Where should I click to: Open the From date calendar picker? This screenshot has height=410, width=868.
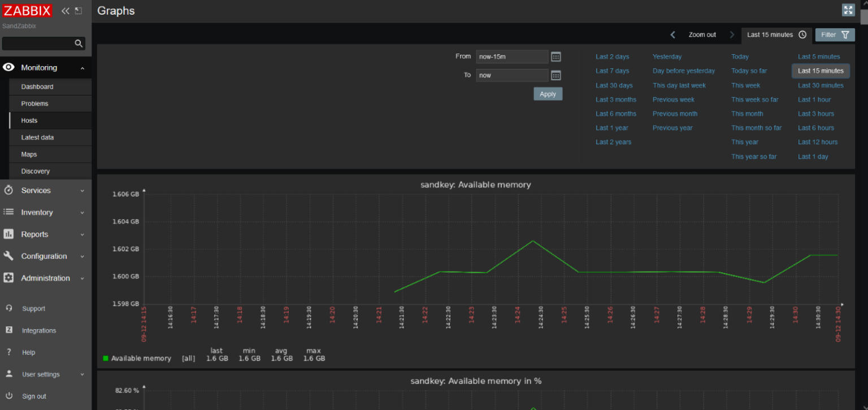coord(555,57)
